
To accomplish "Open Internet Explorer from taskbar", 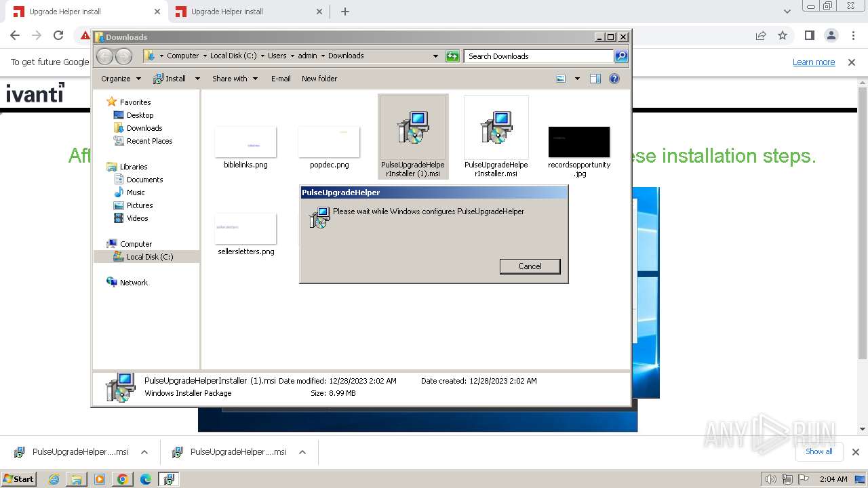I will pyautogui.click(x=54, y=479).
